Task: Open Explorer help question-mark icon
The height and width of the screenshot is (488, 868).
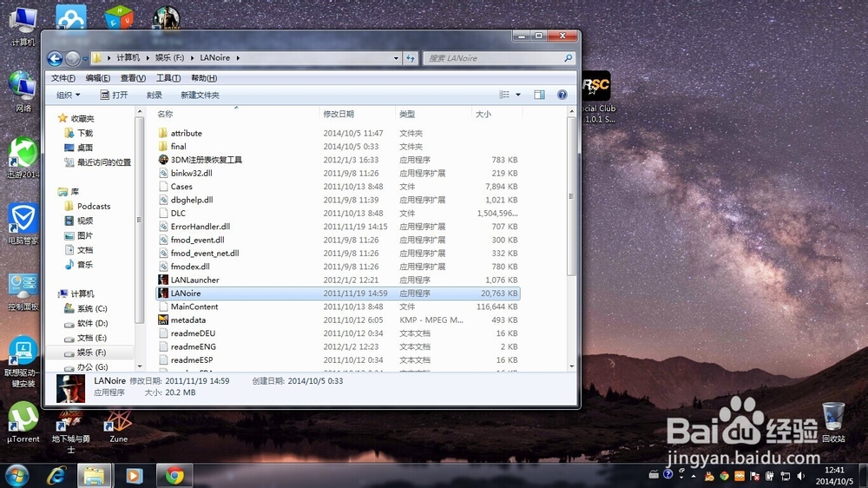Action: coord(562,95)
